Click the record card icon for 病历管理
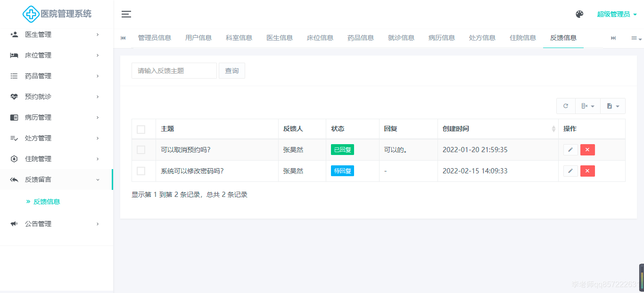The image size is (644, 293). pos(14,117)
